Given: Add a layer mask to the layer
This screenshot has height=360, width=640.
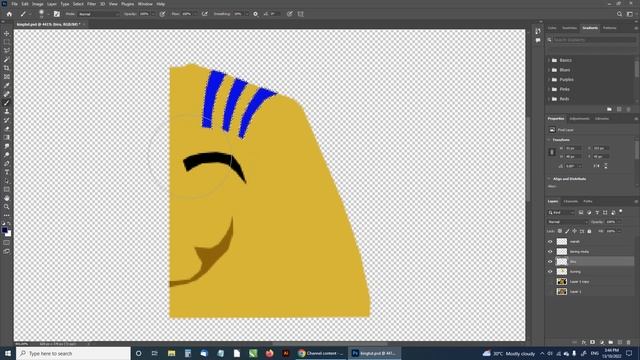Looking at the screenshot, I should [593, 342].
